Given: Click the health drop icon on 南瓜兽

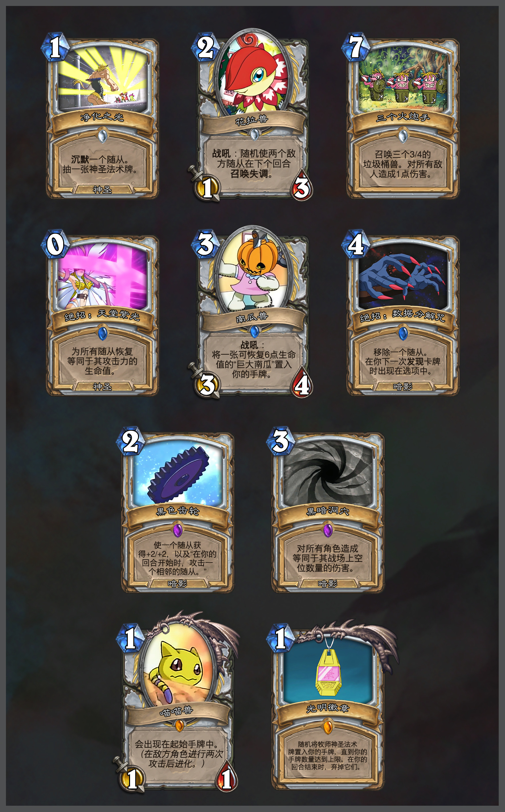Looking at the screenshot, I should coord(302,383).
